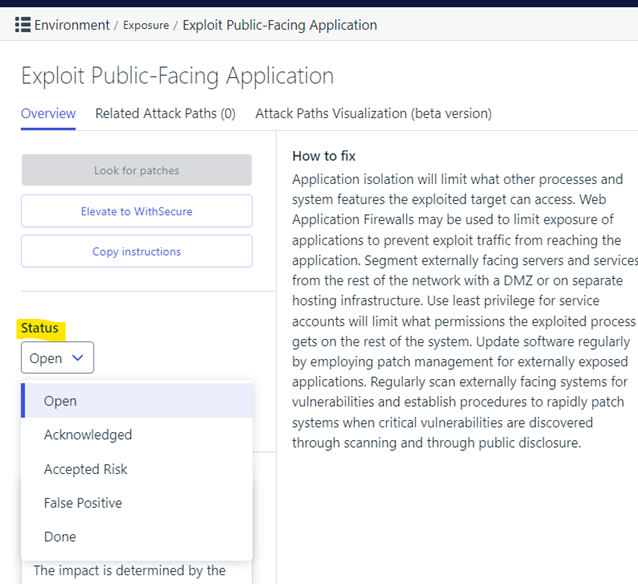638x584 pixels.
Task: Select Open in the status list
Action: click(137, 400)
